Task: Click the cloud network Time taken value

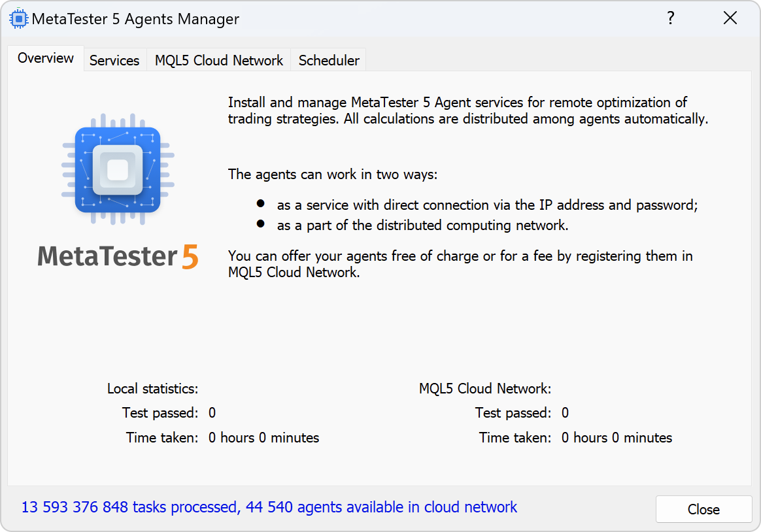Action: (x=617, y=438)
